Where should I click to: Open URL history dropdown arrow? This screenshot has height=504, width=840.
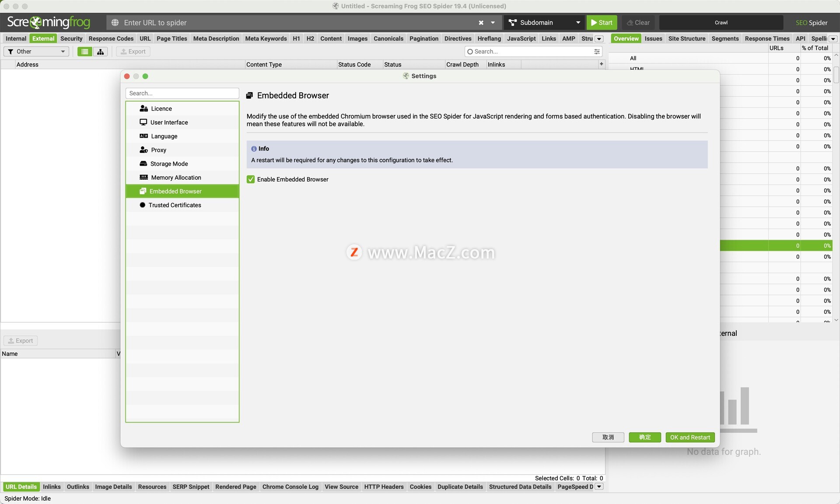(493, 23)
